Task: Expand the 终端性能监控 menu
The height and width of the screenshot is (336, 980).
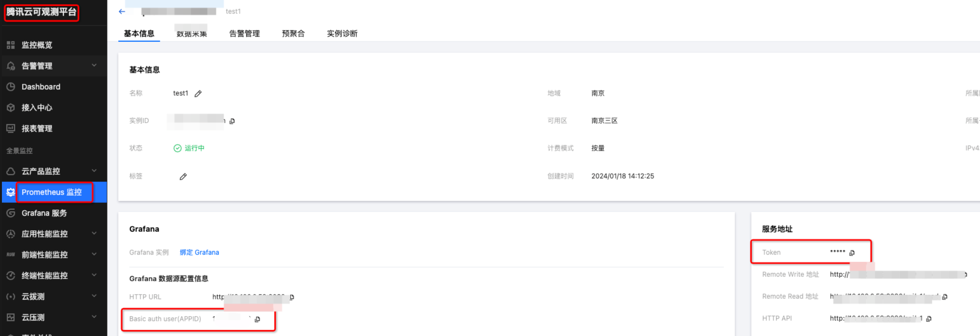Action: pos(94,275)
